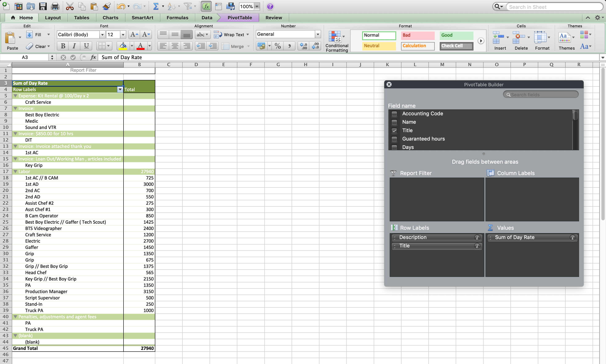The image size is (606, 364).
Task: Select the Copy icon
Action: click(82, 6)
